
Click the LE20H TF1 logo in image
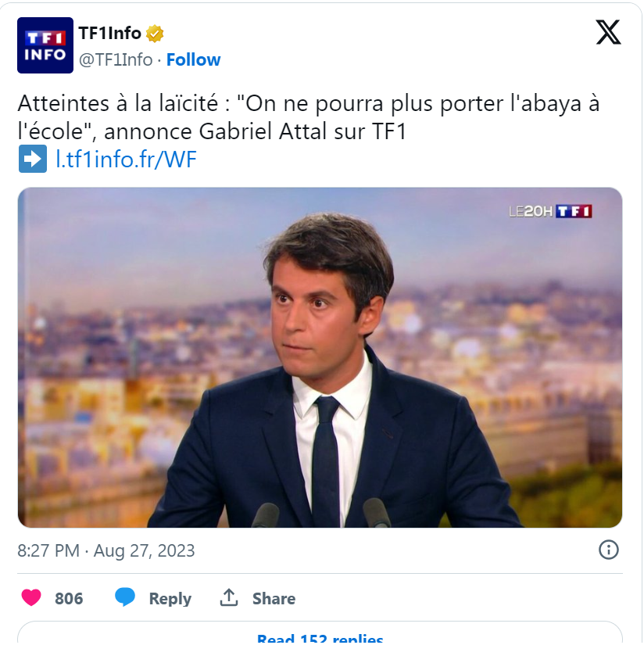(550, 211)
